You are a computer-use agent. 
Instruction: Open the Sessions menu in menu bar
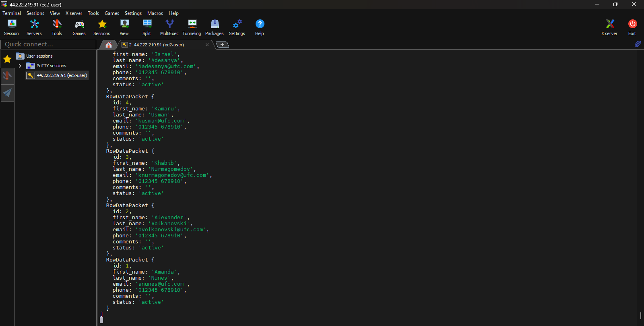pos(35,13)
